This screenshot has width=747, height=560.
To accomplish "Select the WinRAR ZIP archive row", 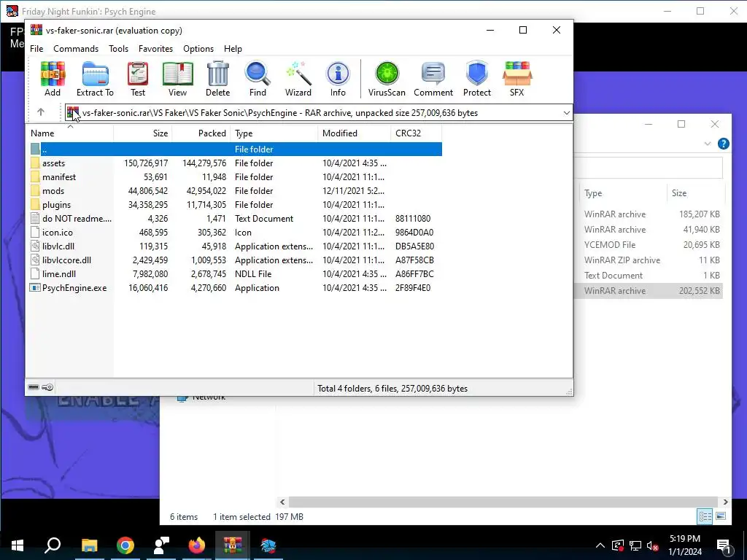I will tap(649, 260).
